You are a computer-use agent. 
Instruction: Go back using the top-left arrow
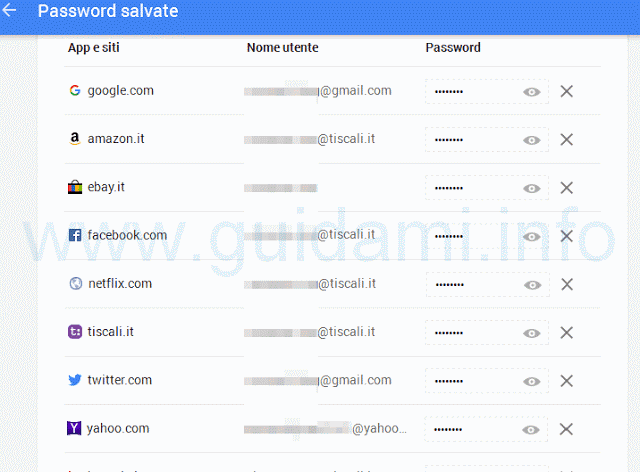coord(9,10)
